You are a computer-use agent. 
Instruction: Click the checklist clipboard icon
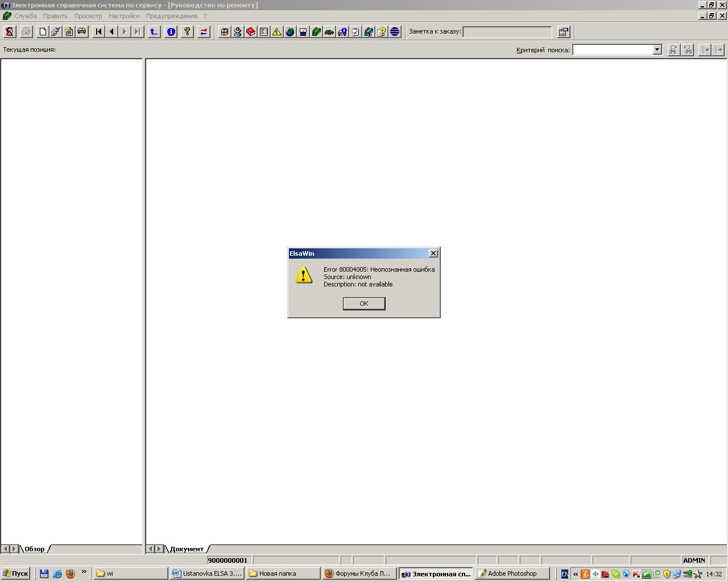pos(355,32)
